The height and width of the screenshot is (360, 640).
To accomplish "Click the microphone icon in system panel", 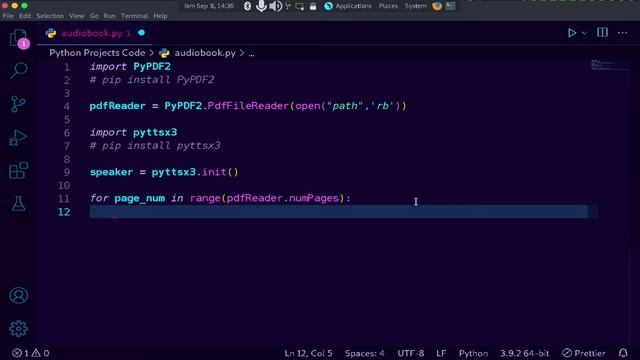I will click(x=261, y=6).
